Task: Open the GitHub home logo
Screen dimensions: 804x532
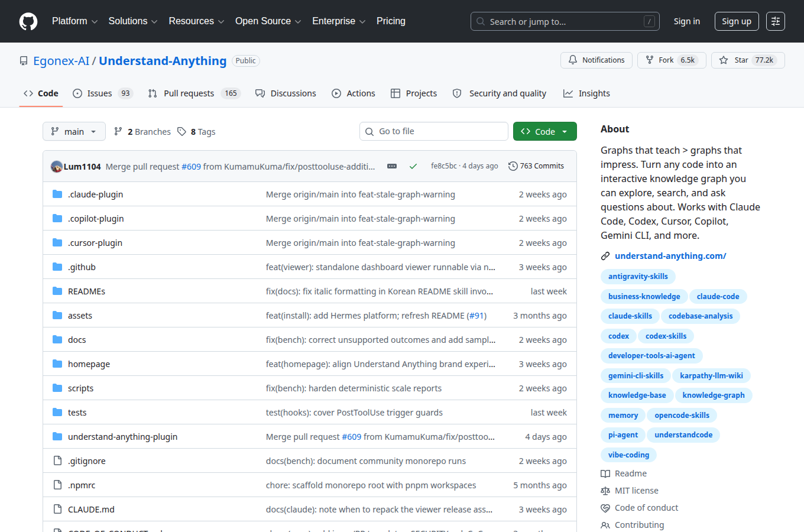Action: (x=28, y=21)
